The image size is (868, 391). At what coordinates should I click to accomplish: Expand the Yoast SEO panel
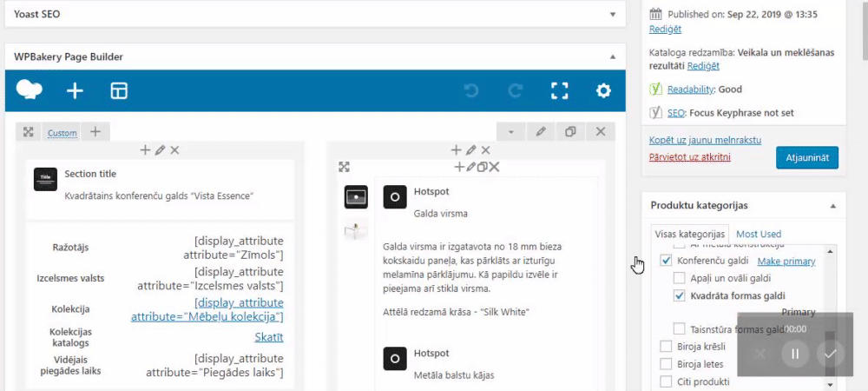coord(613,15)
